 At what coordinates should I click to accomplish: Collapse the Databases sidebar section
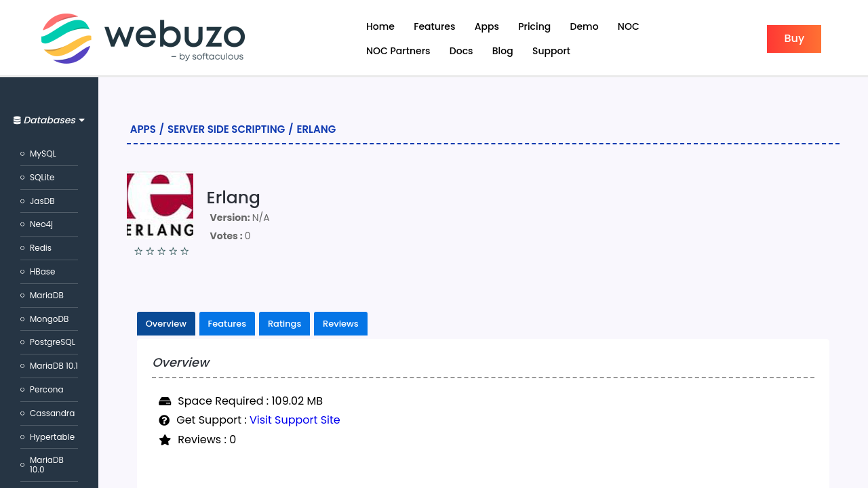tap(49, 121)
